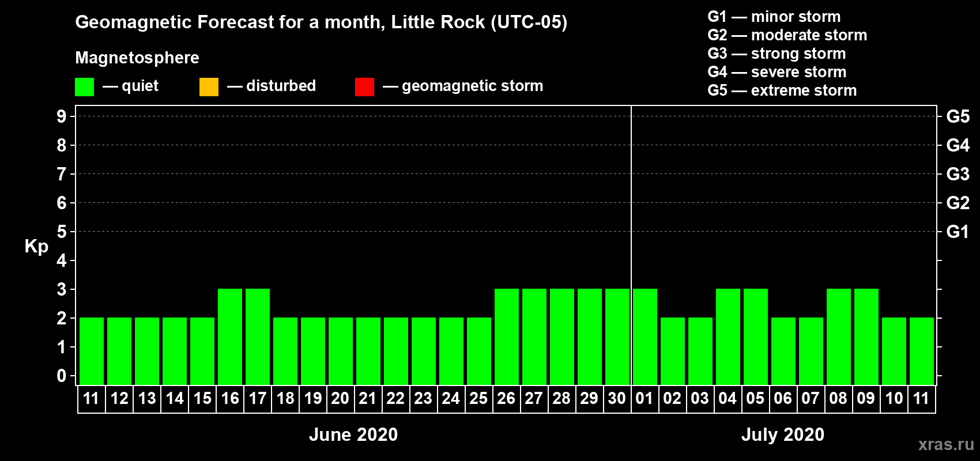The image size is (980, 461).
Task: Select date label 04 on the July axis
Action: coord(728,399)
